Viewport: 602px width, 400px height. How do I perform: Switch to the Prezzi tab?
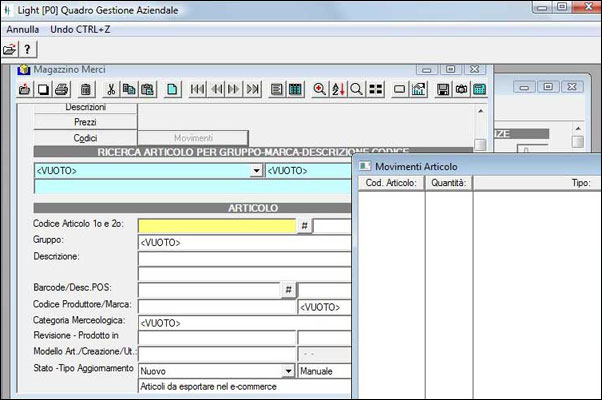coord(85,122)
